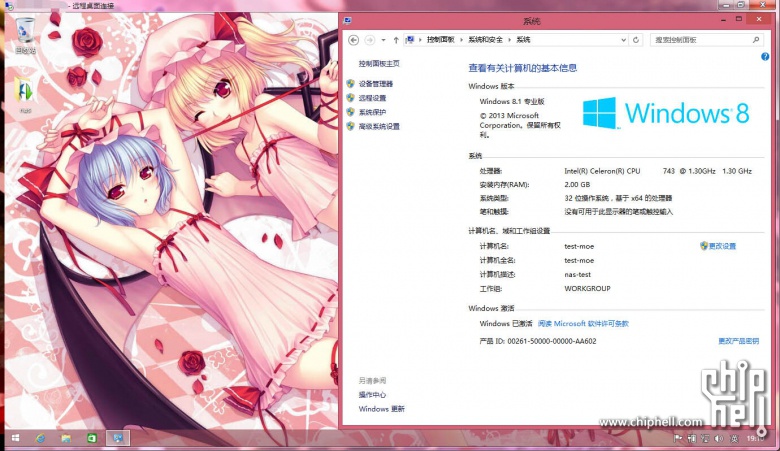Open 设备管理器 from the sidebar
780x451 pixels.
coord(376,84)
